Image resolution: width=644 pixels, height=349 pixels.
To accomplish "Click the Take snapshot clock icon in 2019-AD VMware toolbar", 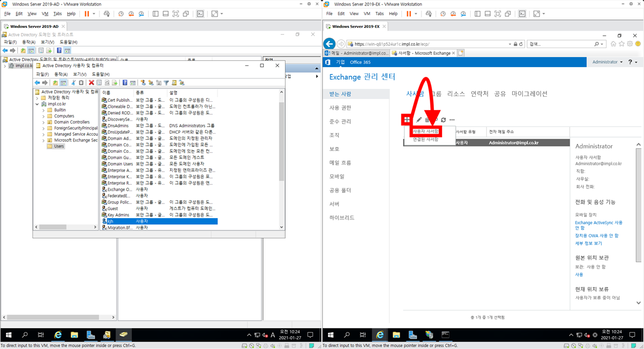I will point(121,13).
